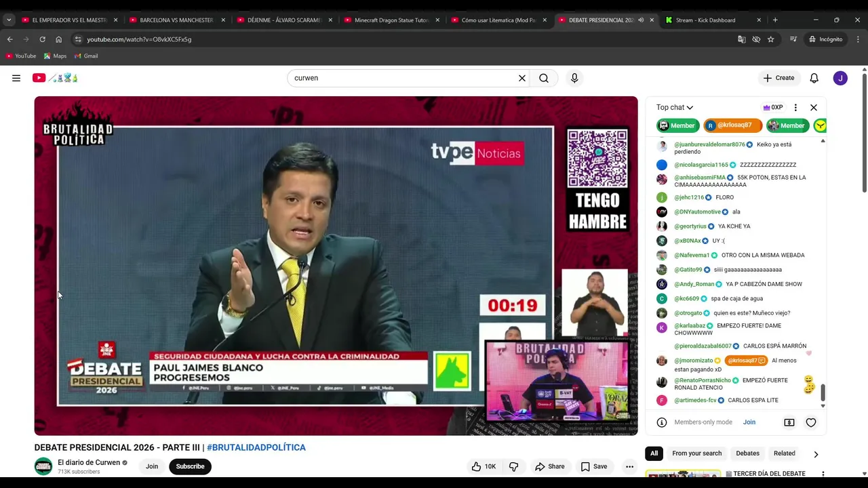Reload the page
This screenshot has height=488, width=868.
point(42,39)
